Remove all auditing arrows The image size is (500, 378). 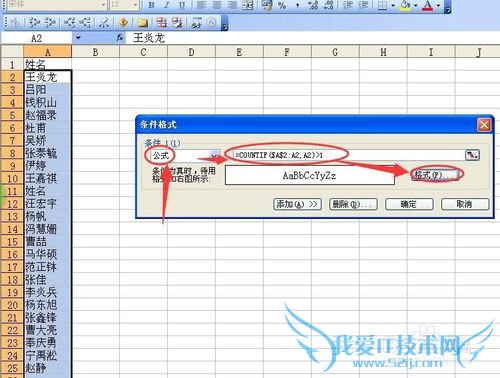(105, 22)
